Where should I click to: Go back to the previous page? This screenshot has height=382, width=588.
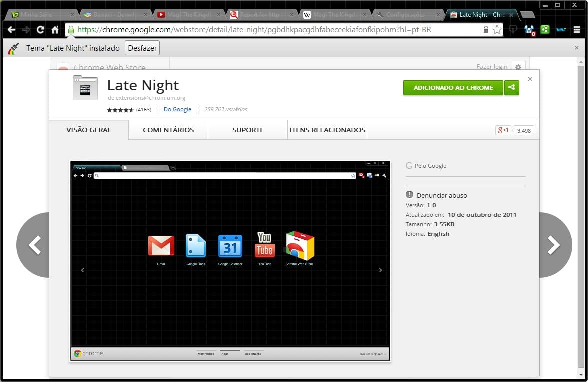[x=11, y=29]
